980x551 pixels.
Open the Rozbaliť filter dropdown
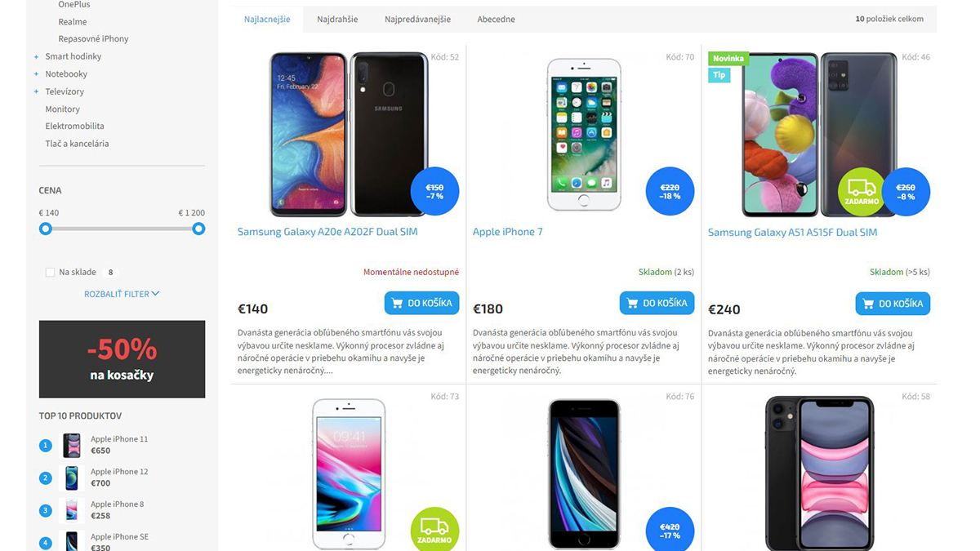[122, 294]
